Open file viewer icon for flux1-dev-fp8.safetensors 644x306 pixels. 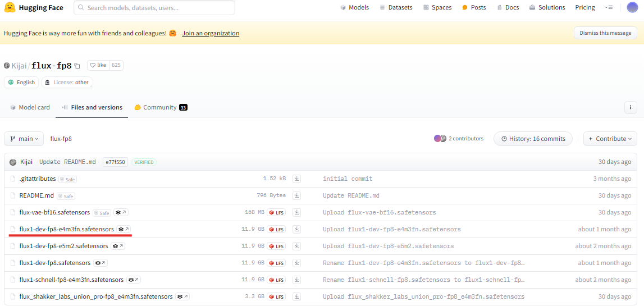tap(101, 263)
